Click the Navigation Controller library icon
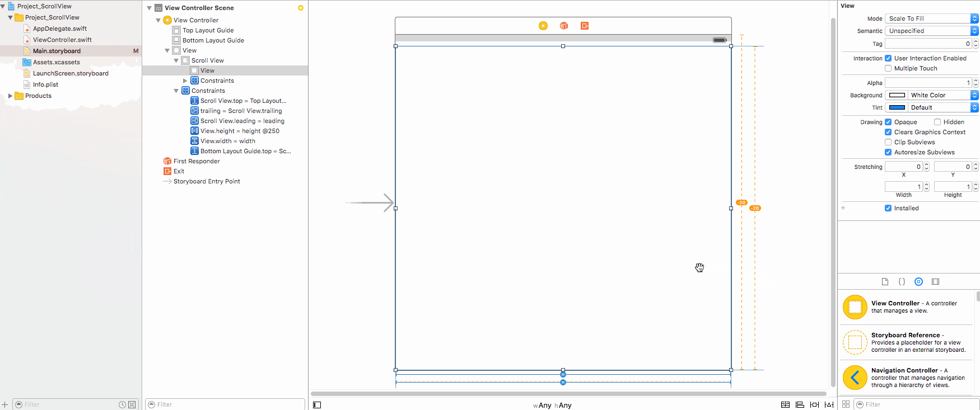The width and height of the screenshot is (980, 410). tap(855, 378)
